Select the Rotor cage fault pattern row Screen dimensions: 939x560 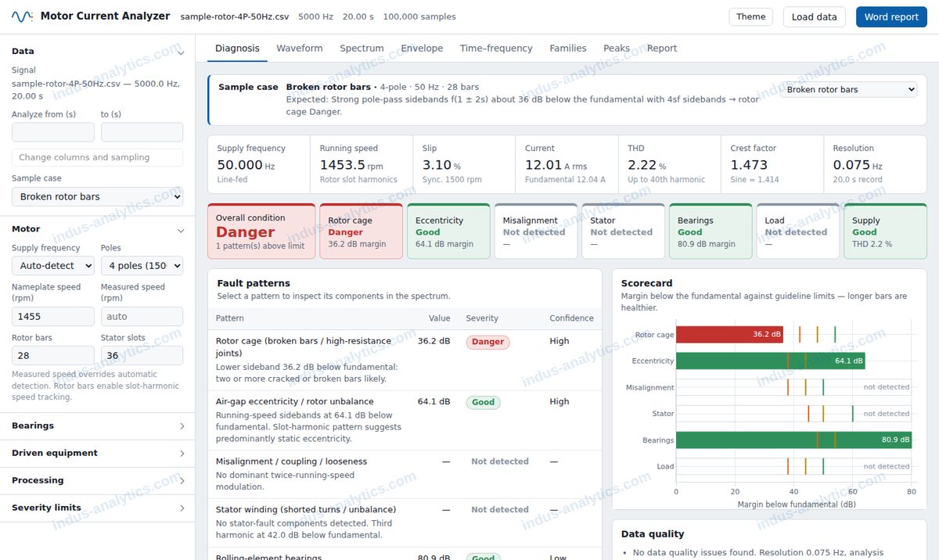coord(405,360)
